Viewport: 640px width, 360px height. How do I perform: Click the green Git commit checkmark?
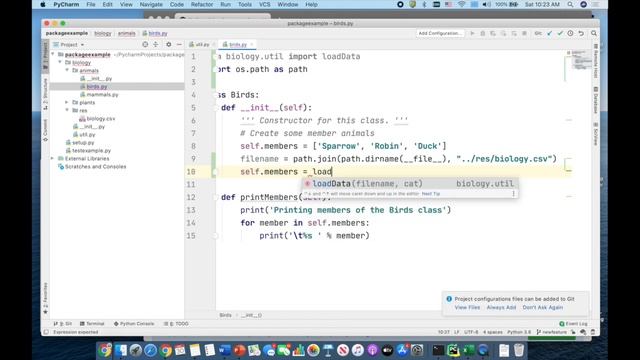click(x=560, y=33)
